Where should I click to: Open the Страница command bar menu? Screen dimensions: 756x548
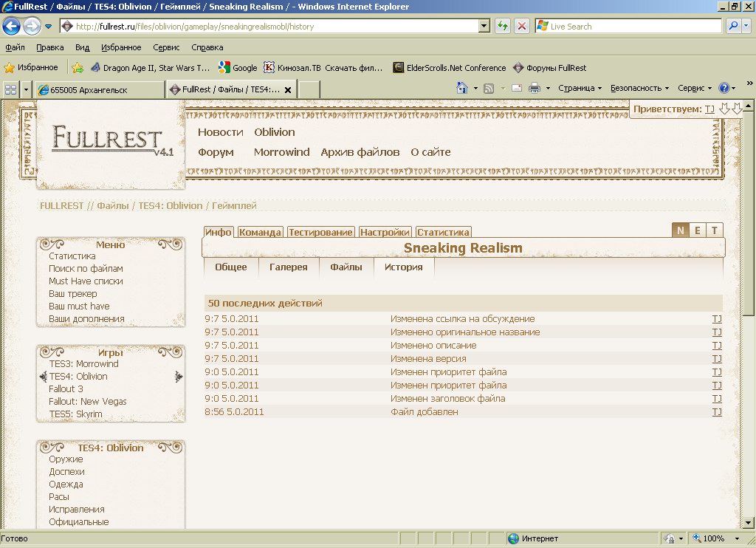coord(580,89)
